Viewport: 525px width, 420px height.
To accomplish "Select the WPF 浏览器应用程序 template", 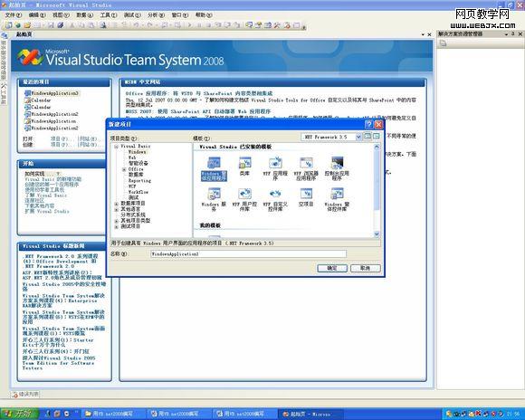I will pyautogui.click(x=306, y=167).
